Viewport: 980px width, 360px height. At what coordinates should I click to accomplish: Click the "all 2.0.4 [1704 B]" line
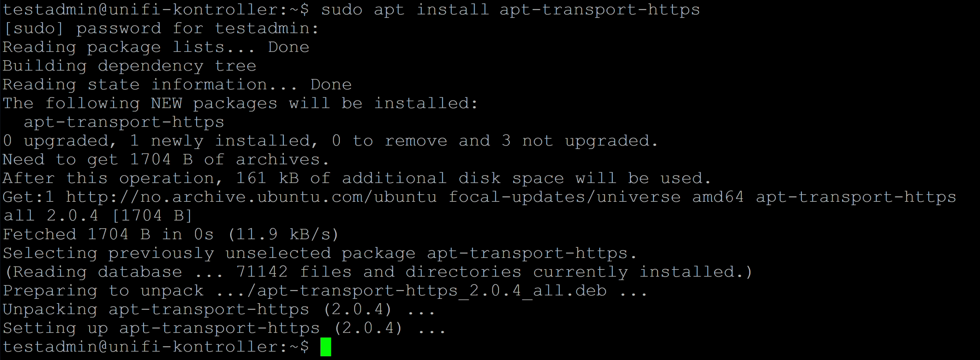[x=97, y=216]
